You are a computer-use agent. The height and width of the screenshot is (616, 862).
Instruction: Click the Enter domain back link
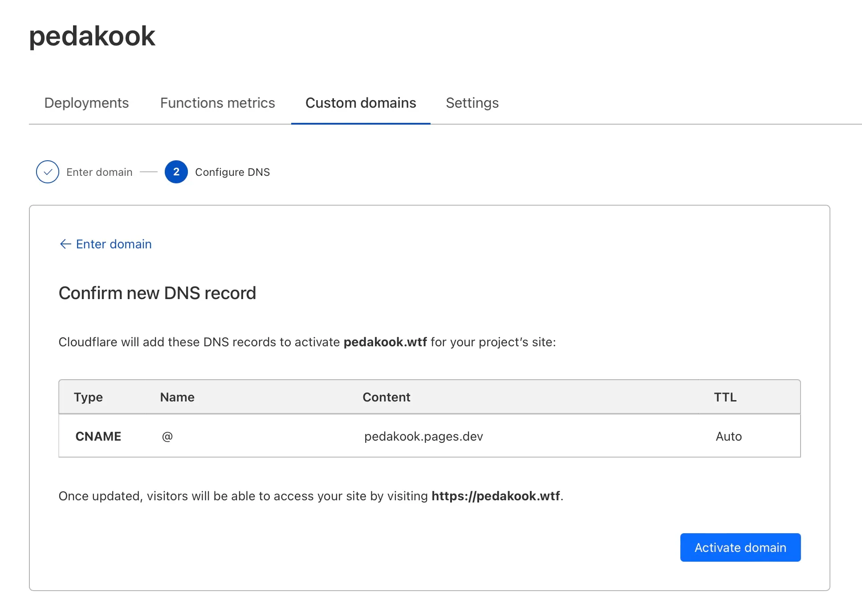coord(114,244)
